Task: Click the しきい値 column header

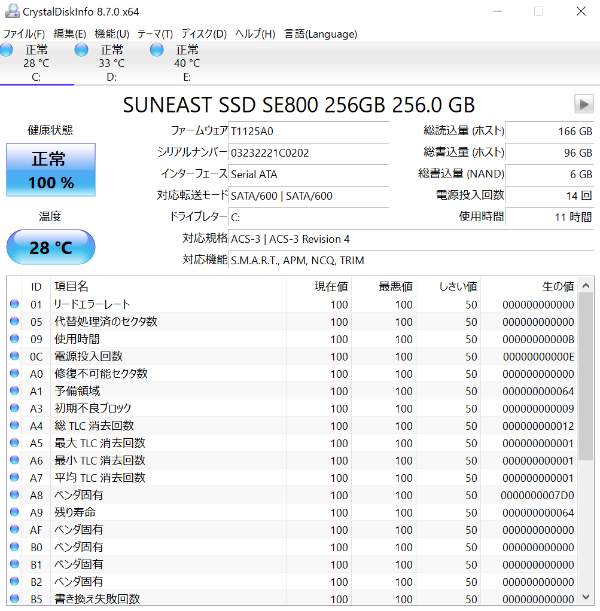Action: [x=448, y=287]
